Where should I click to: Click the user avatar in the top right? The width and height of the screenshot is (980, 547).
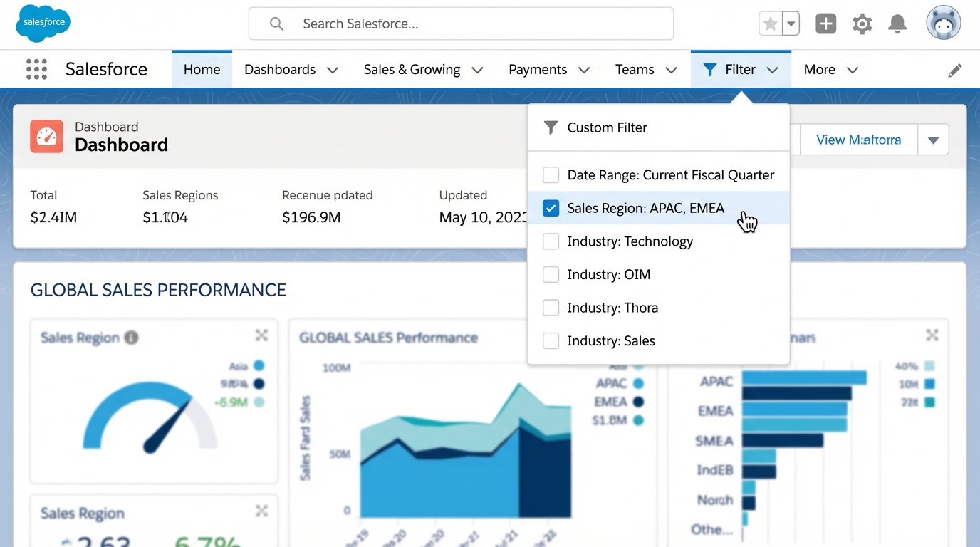tap(943, 23)
